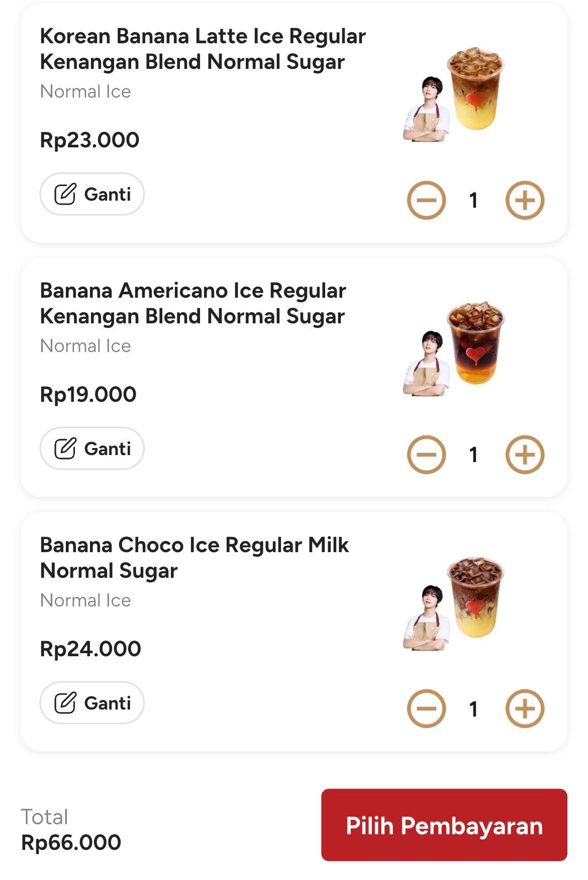Viewport: 588px width, 880px height.
Task: Decrease the Korean Banana Latte quantity with minus
Action: [426, 200]
